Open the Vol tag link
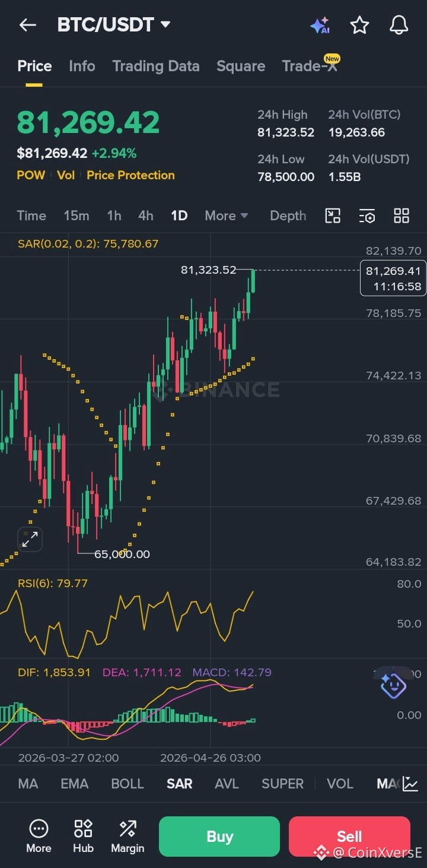Viewport: 427px width, 868px height. pos(66,175)
